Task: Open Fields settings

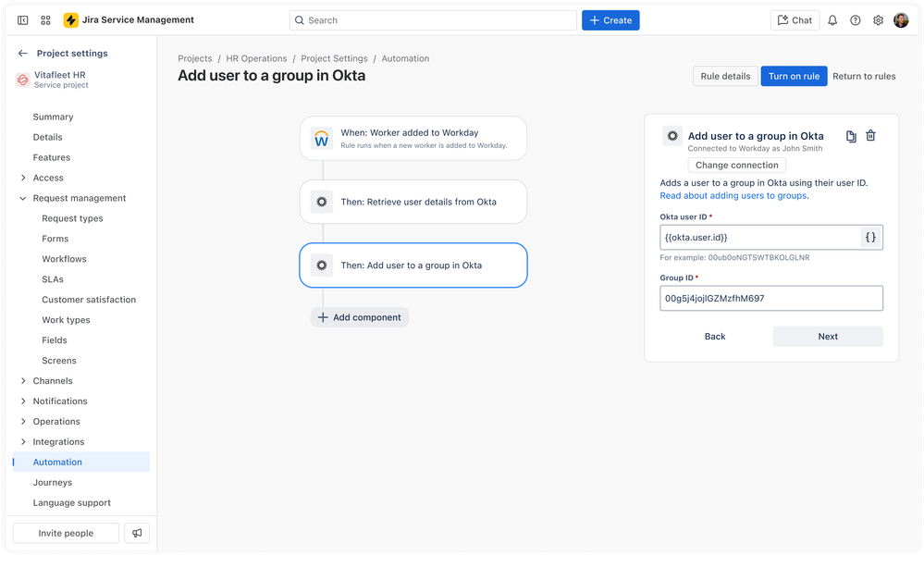Action: [x=55, y=340]
